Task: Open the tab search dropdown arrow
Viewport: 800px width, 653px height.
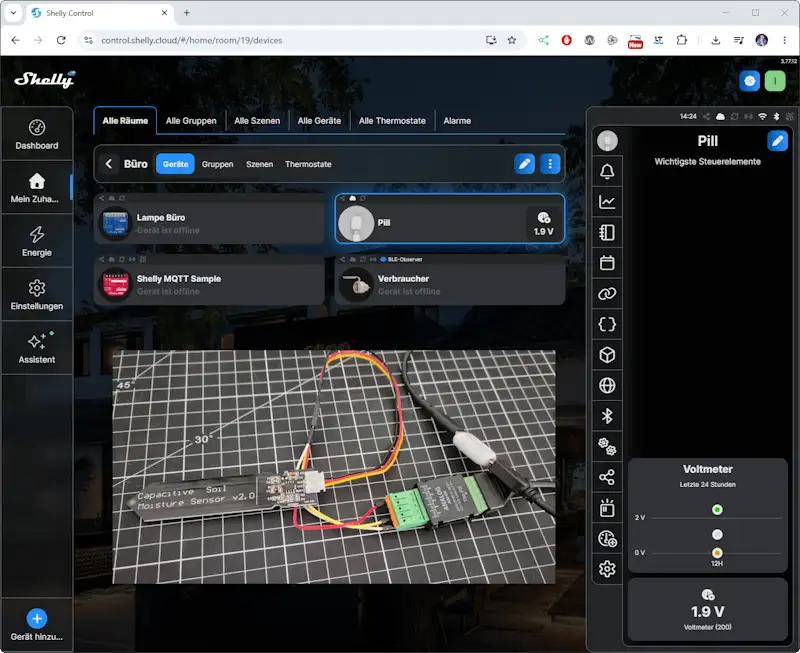Action: click(x=13, y=13)
